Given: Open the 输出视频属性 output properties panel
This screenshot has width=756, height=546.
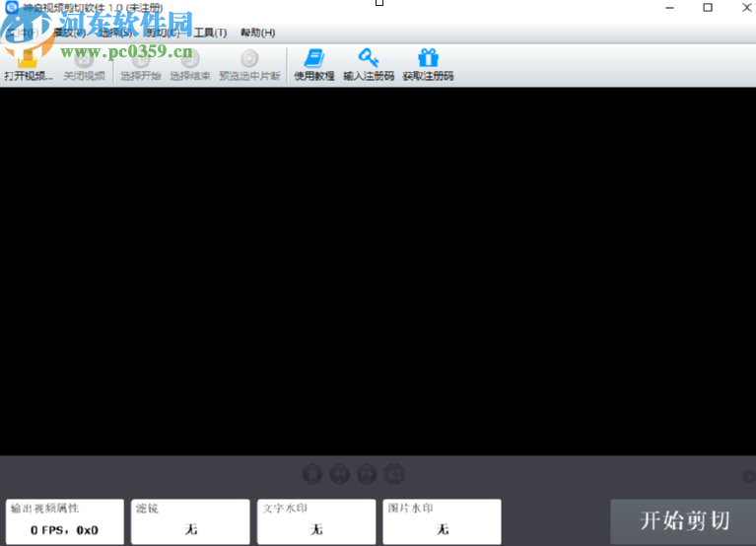Looking at the screenshot, I should [65, 522].
